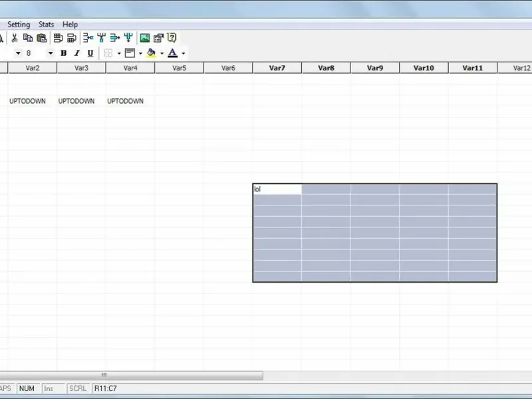Screen dimensions: 532x399
Task: Expand the font color dropdown arrow
Action: coord(184,53)
